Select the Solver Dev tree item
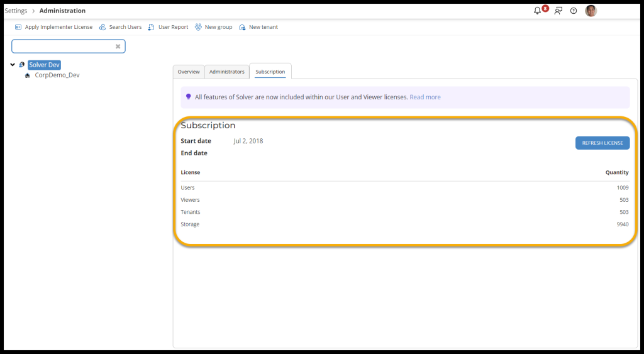This screenshot has height=354, width=644. pyautogui.click(x=44, y=65)
